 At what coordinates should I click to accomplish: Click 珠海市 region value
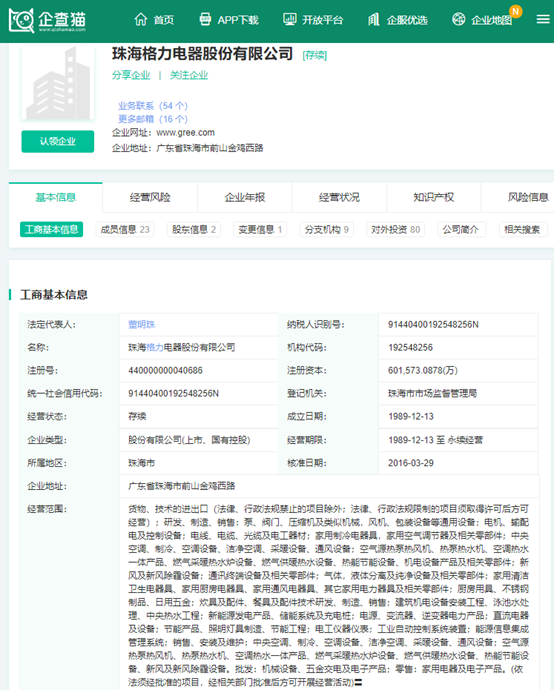click(141, 463)
